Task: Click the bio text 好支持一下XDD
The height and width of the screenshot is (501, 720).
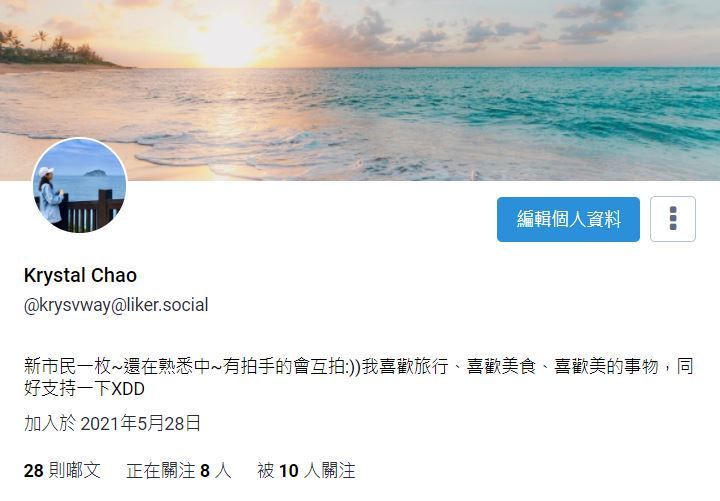Action: (x=84, y=388)
